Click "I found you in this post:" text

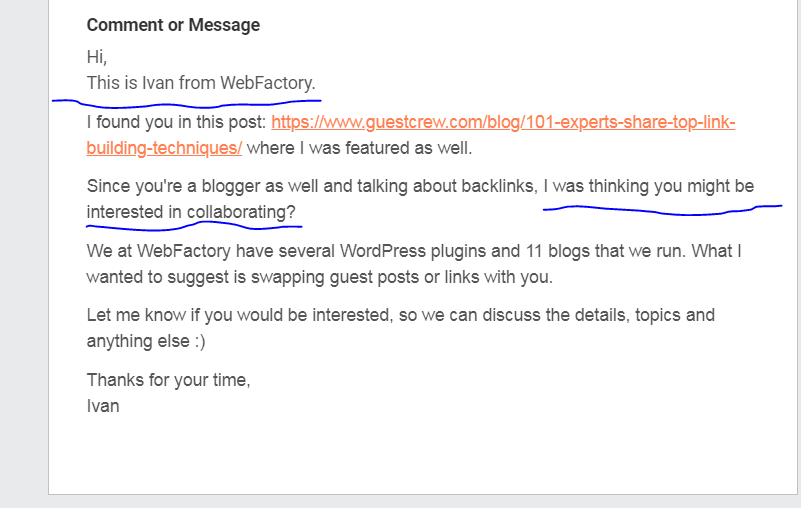pyautogui.click(x=176, y=123)
